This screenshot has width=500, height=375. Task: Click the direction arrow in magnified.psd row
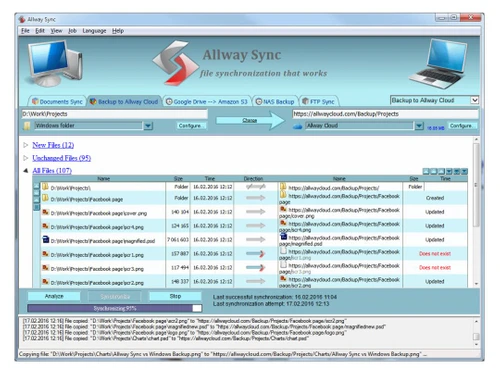(256, 239)
